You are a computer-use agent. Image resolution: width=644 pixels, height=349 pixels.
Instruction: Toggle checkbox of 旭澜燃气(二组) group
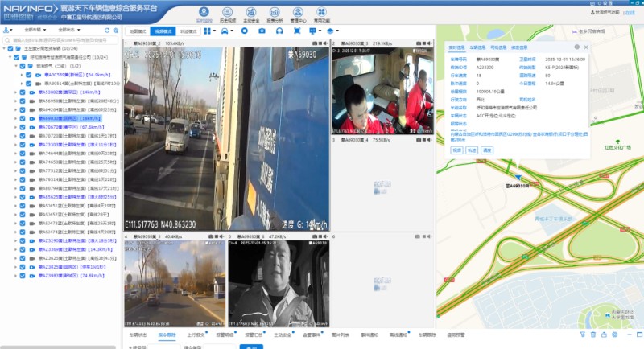[21, 66]
